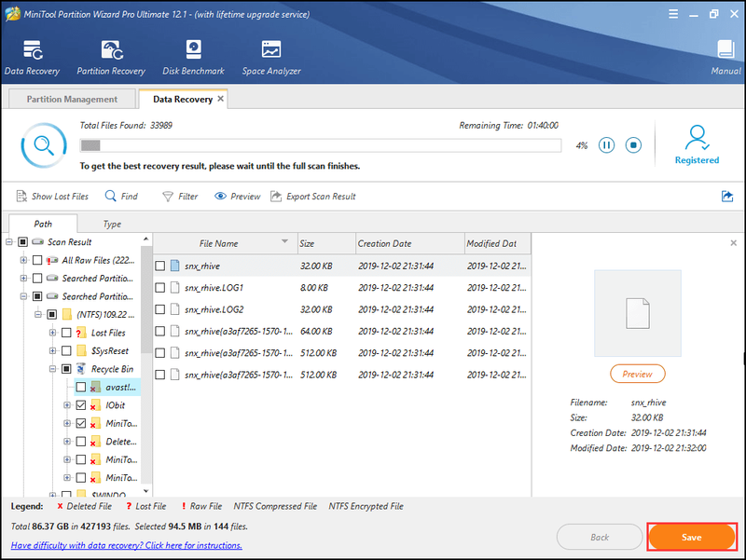The height and width of the screenshot is (560, 746).
Task: Click the orange Save button
Action: (692, 538)
